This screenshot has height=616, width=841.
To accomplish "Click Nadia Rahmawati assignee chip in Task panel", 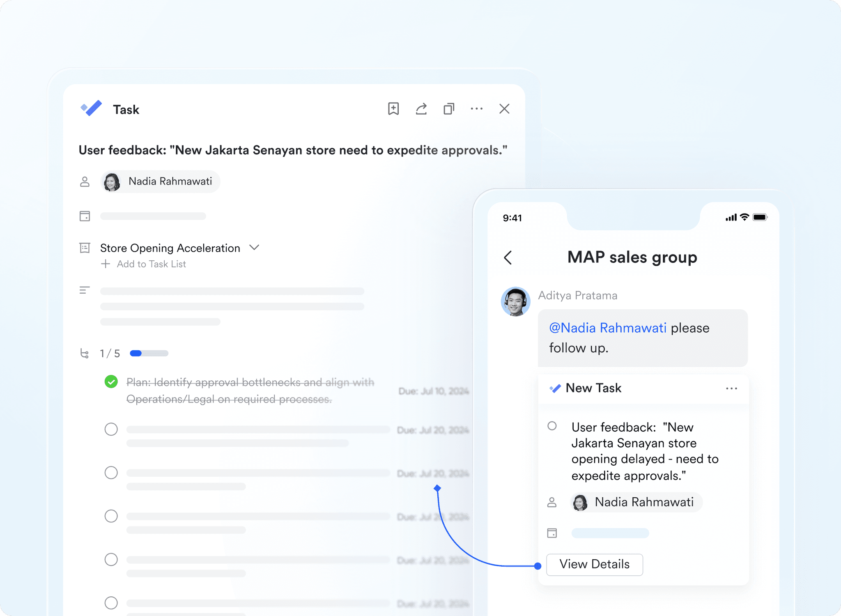I will pos(161,182).
